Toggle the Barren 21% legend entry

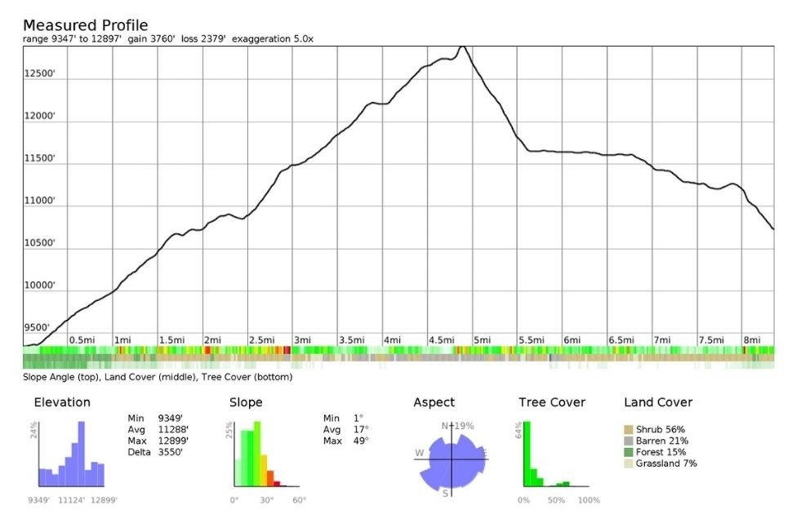661,441
